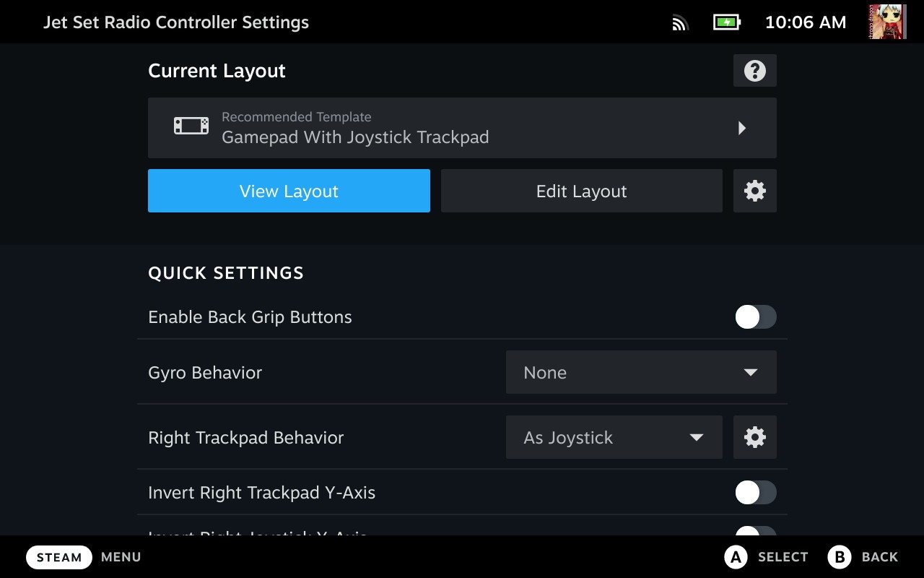Image resolution: width=924 pixels, height=578 pixels.
Task: Click the View Layout button
Action: [x=289, y=191]
